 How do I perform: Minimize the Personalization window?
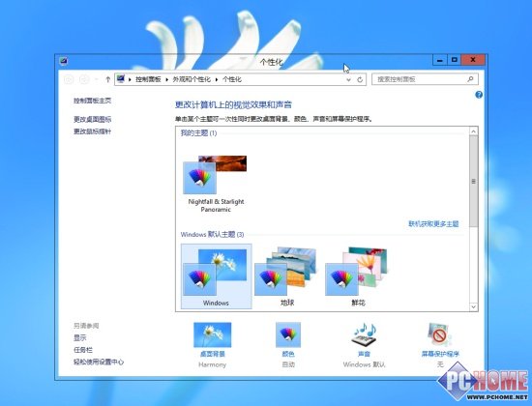pyautogui.click(x=440, y=60)
